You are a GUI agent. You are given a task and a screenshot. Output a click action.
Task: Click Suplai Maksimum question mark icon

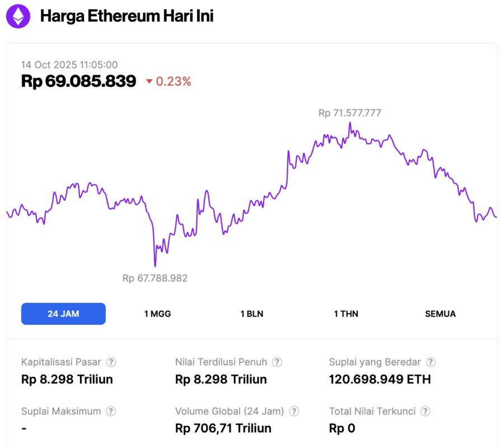(111, 412)
